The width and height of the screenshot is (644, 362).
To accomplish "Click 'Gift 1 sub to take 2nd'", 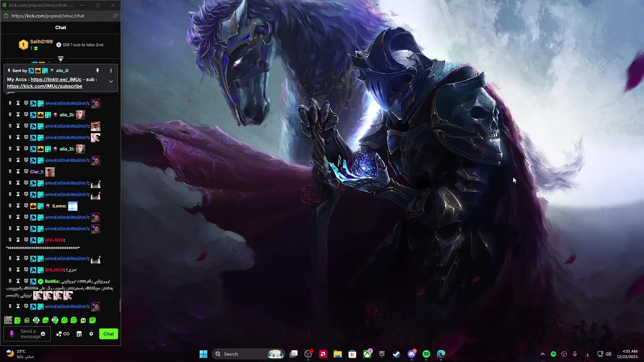I will [79, 45].
